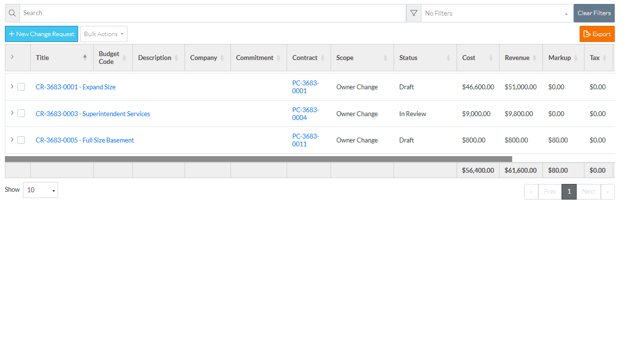Jump to last page with » button
Screen dimensions: 625x364
point(607,192)
